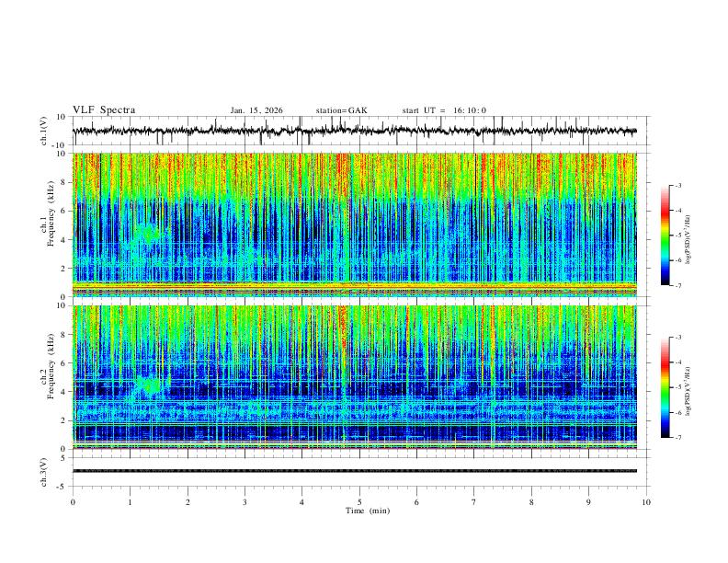Click the strong red burst near 4.7 min in ch.2
728x563 pixels.
(x=343, y=327)
